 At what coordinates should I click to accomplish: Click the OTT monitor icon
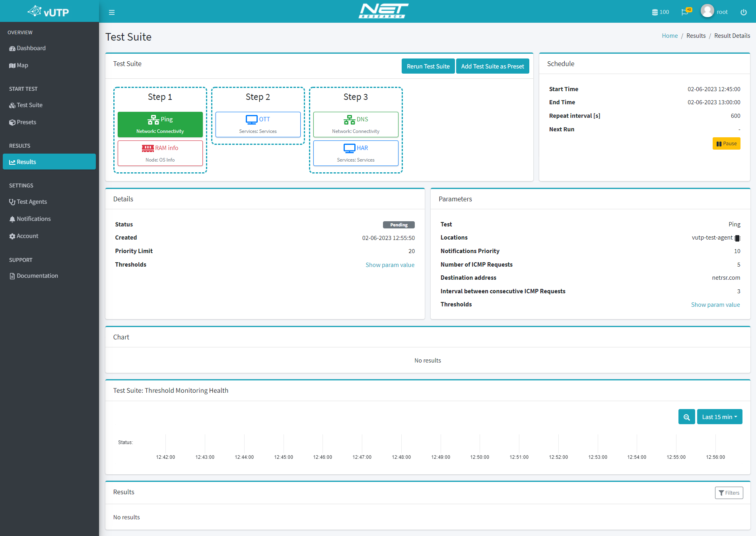tap(252, 119)
